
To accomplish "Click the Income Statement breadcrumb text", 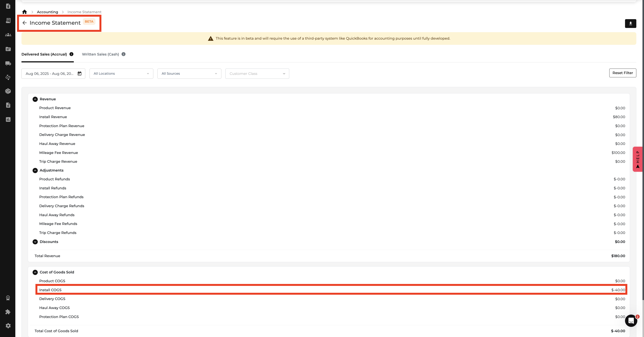I will click(x=84, y=12).
